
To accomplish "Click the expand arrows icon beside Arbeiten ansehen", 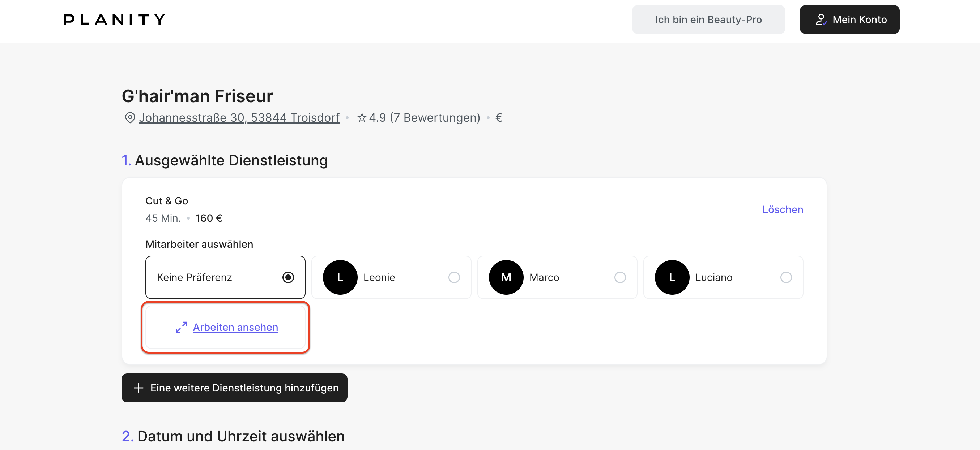I will [181, 327].
